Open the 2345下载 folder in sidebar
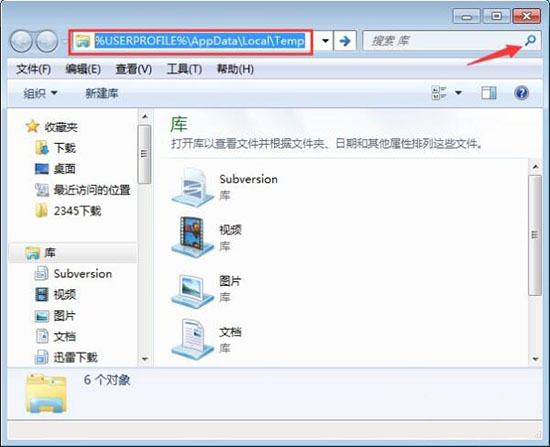Viewport: 550px width, 447px height. coord(77,211)
